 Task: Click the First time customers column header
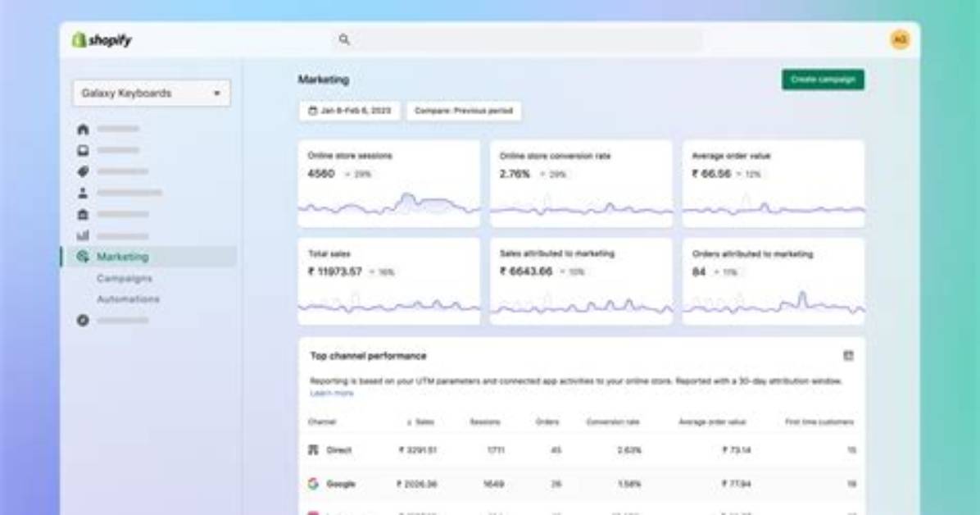(819, 422)
